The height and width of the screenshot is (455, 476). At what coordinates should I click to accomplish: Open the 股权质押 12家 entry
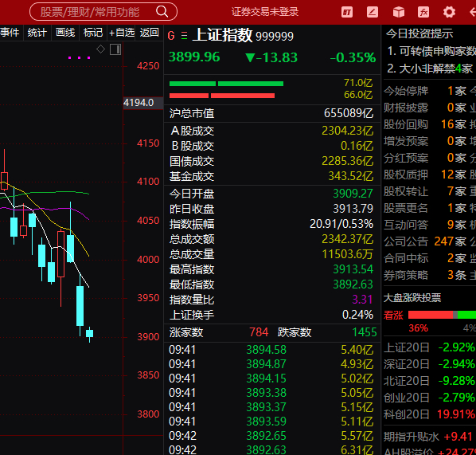coord(425,175)
